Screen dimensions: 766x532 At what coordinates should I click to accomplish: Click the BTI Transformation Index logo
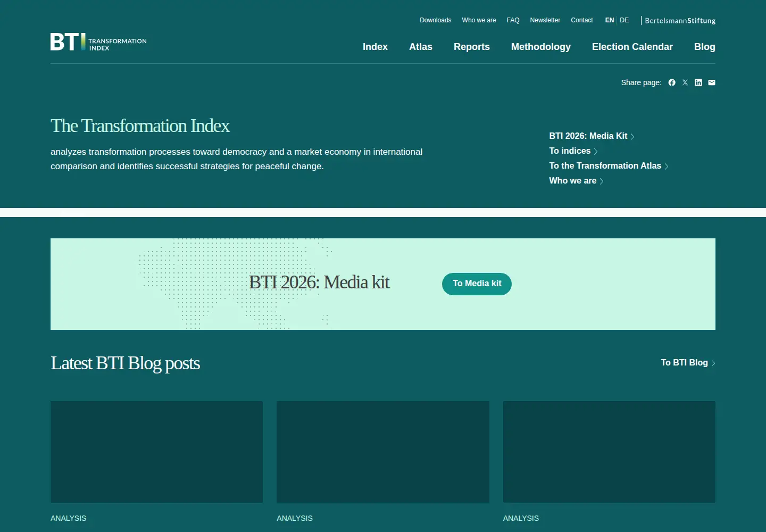pyautogui.click(x=98, y=42)
